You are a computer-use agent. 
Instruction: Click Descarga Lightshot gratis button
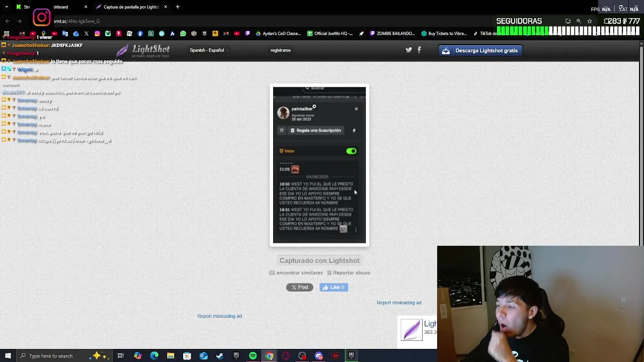[x=480, y=50]
